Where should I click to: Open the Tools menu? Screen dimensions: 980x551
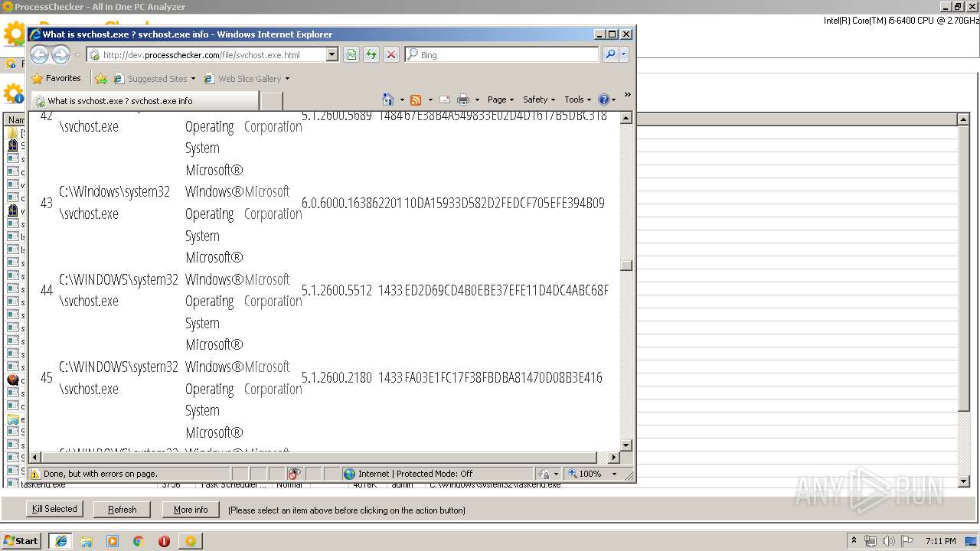tap(578, 99)
